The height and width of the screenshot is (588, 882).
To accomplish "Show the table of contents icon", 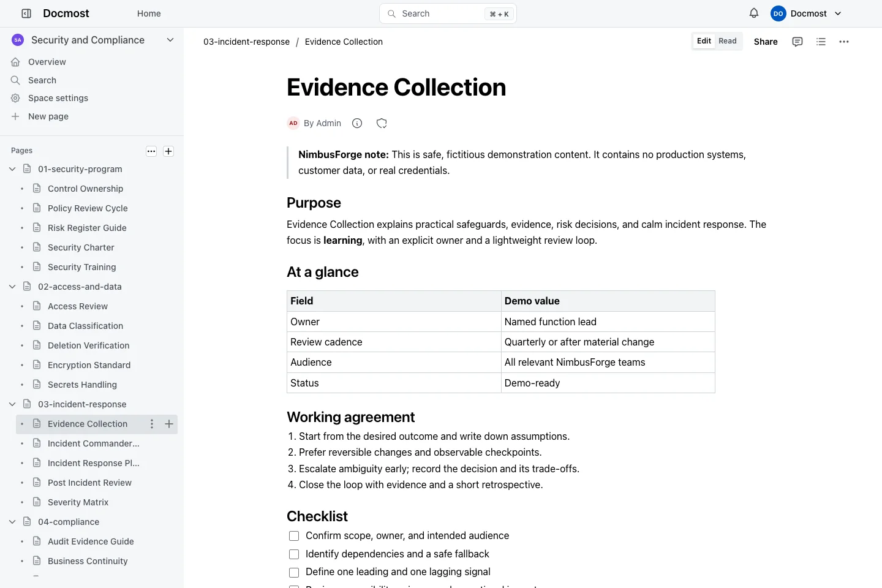I will 821,42.
